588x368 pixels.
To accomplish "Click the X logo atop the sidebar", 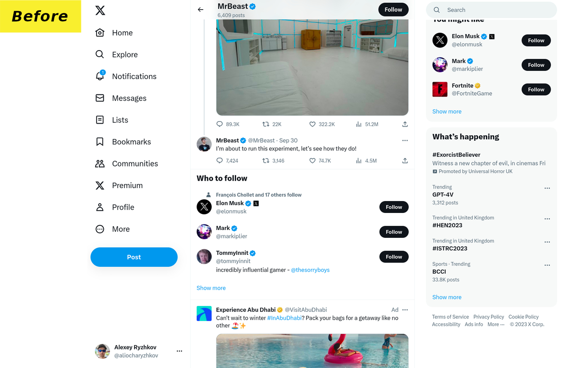I will [x=100, y=10].
